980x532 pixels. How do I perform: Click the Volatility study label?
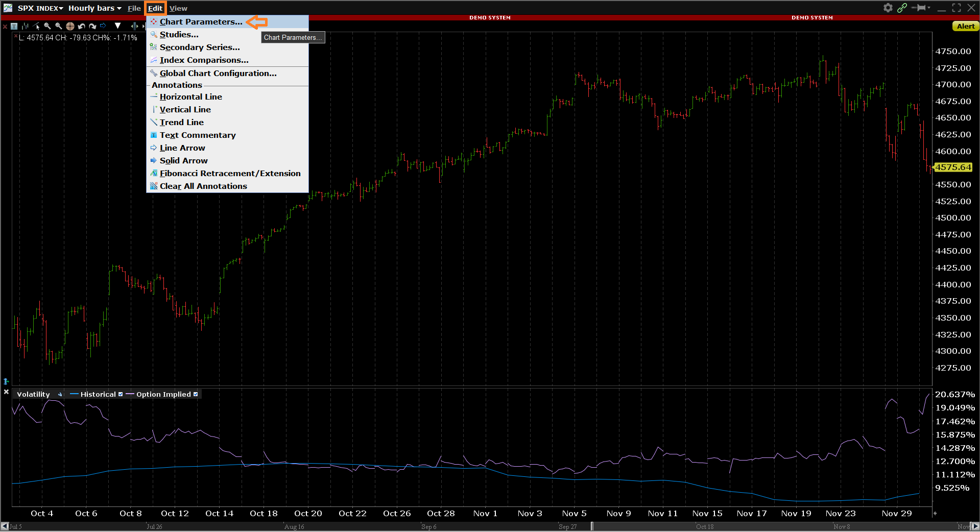(33, 394)
